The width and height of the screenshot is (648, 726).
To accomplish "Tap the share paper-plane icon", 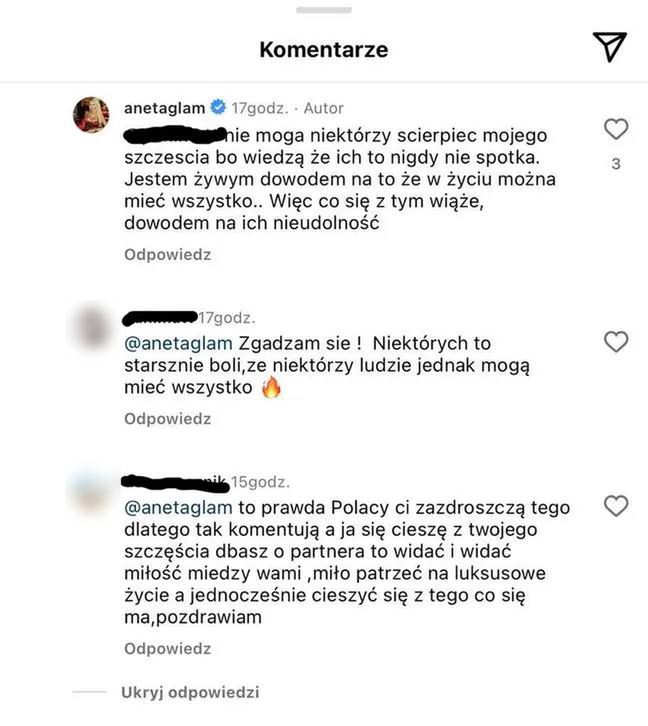I will click(610, 47).
